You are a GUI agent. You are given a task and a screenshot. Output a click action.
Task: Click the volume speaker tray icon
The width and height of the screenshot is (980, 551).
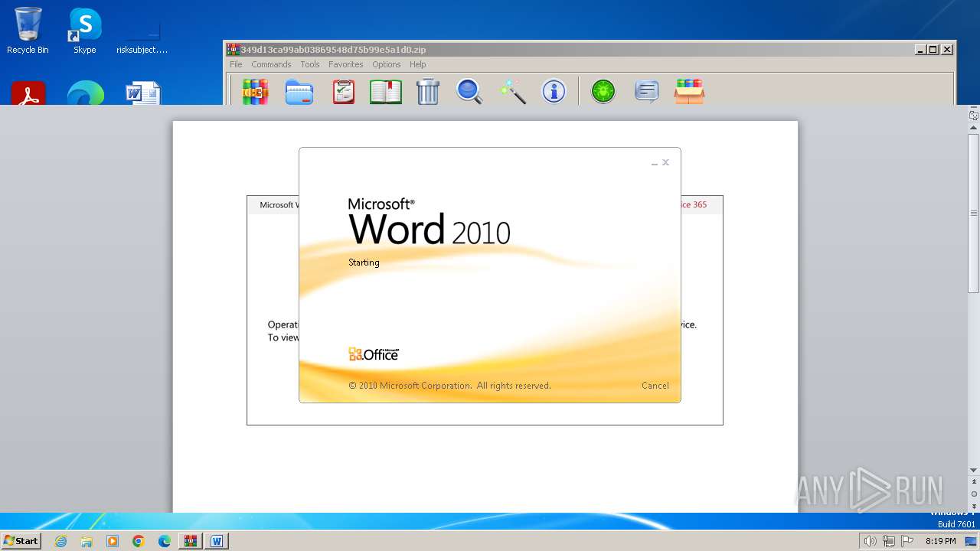(x=870, y=541)
